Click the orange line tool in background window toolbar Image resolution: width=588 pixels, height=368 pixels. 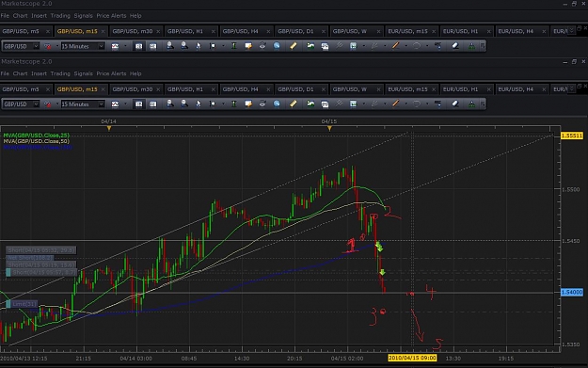(x=395, y=46)
